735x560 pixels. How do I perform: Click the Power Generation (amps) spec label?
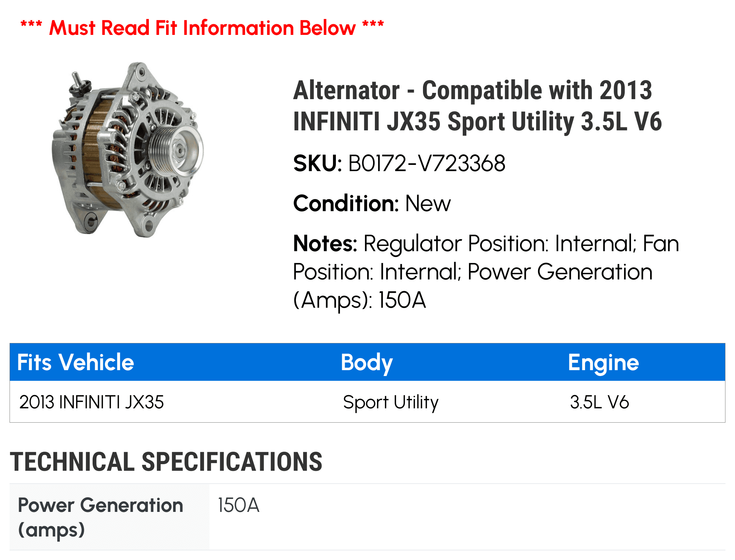click(x=100, y=517)
